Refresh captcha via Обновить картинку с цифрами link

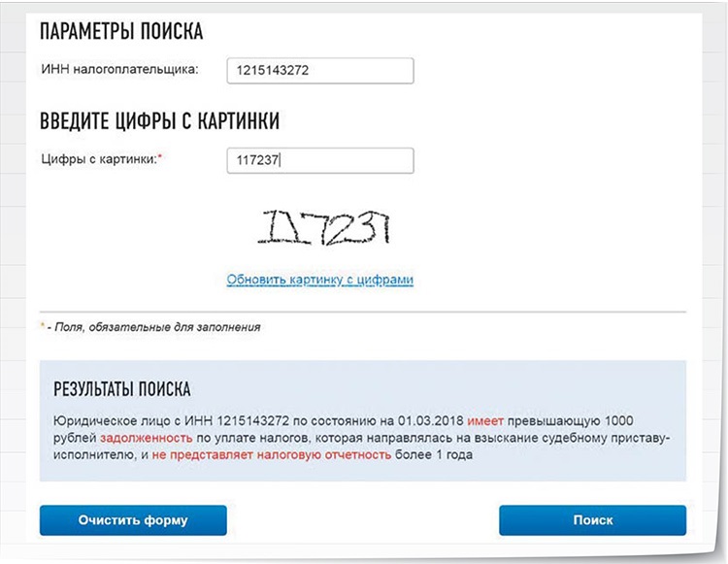click(x=320, y=280)
